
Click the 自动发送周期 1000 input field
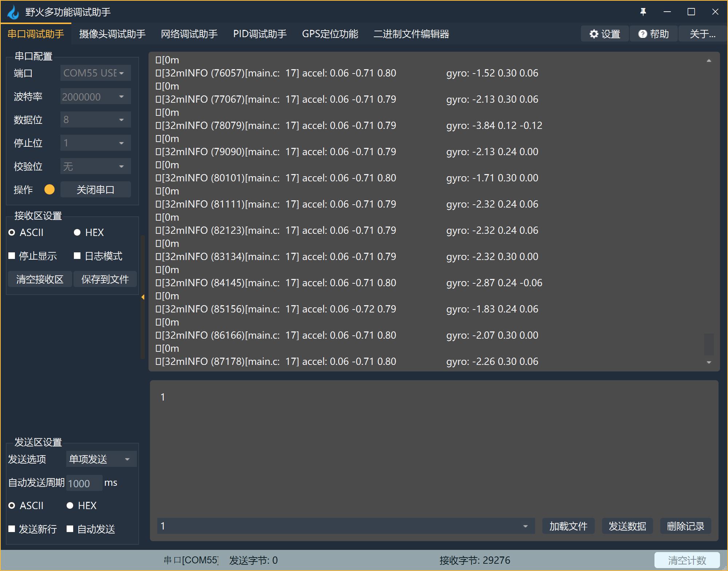click(84, 483)
